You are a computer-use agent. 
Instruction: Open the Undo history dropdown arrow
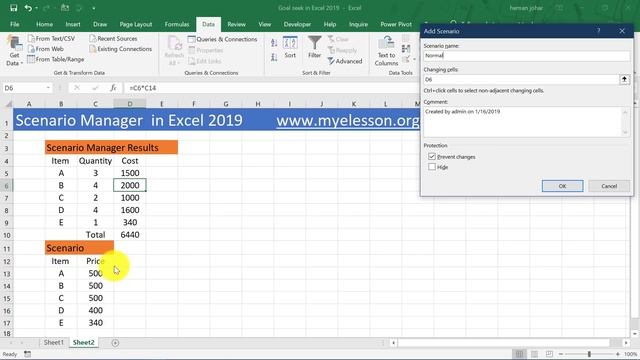click(x=36, y=8)
